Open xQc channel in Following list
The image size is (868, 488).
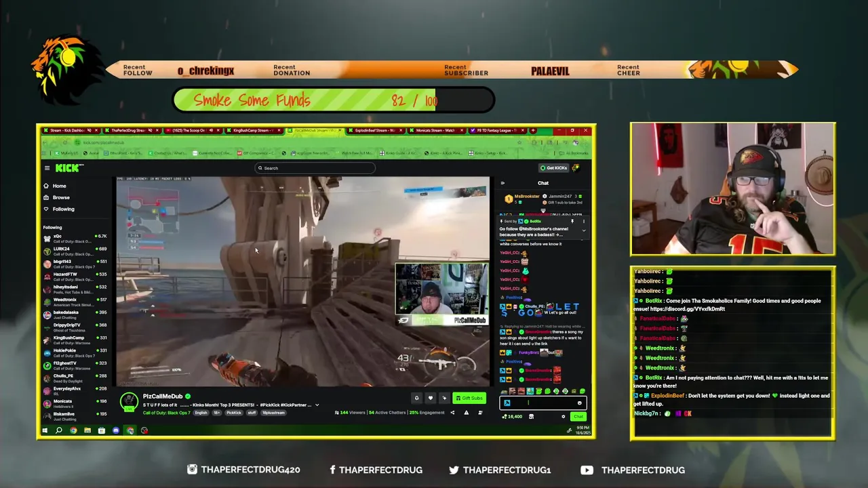point(75,238)
